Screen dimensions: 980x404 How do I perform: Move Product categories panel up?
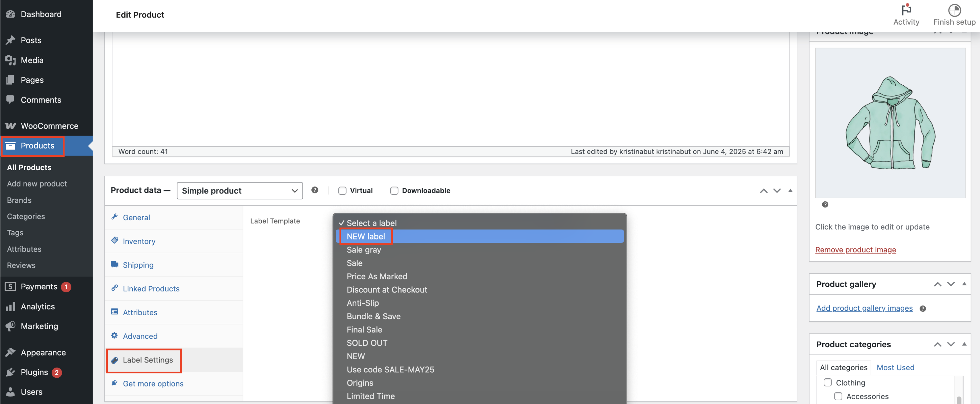pyautogui.click(x=937, y=344)
